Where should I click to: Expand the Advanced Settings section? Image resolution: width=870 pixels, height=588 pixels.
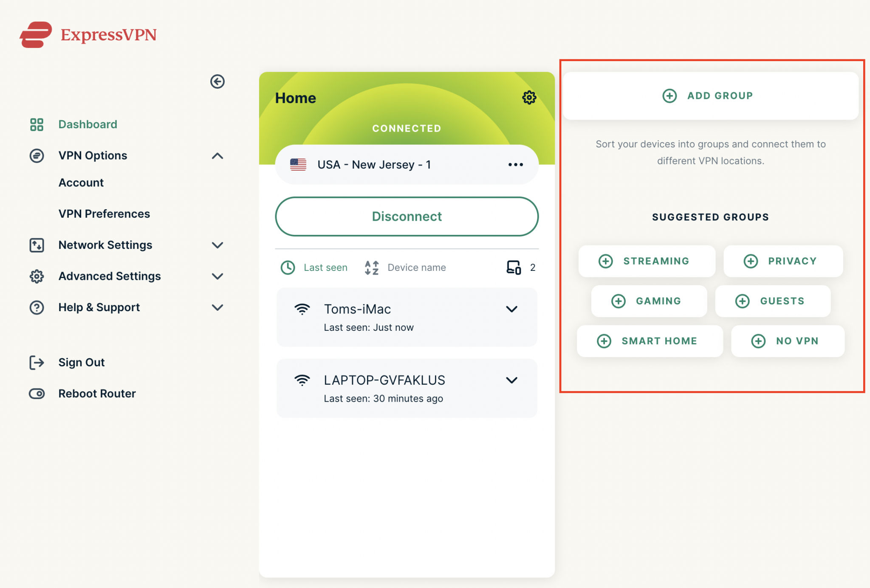217,276
